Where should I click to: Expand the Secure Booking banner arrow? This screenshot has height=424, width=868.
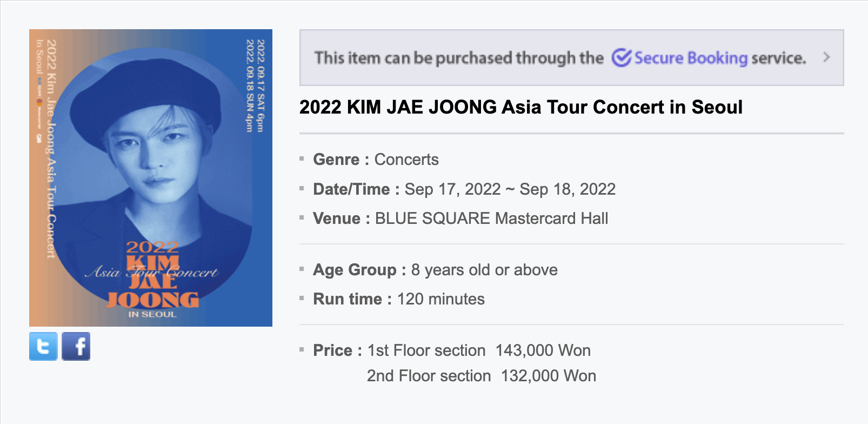click(x=826, y=57)
